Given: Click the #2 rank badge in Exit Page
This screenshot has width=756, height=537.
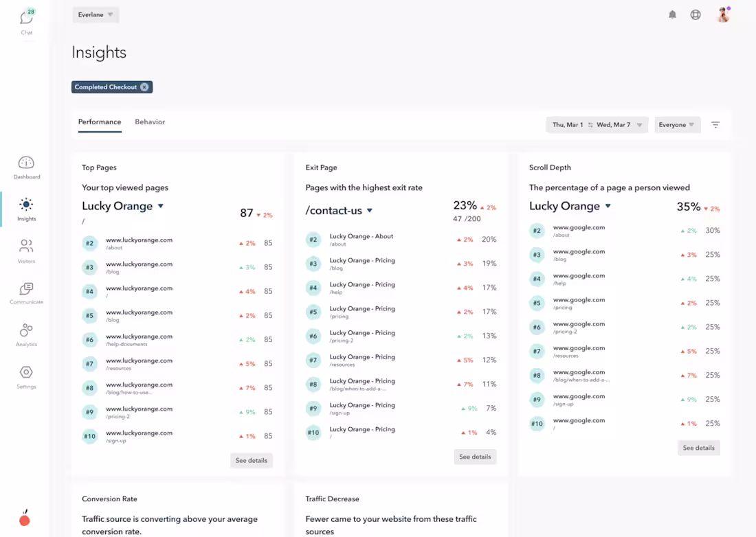Looking at the screenshot, I should coord(313,240).
